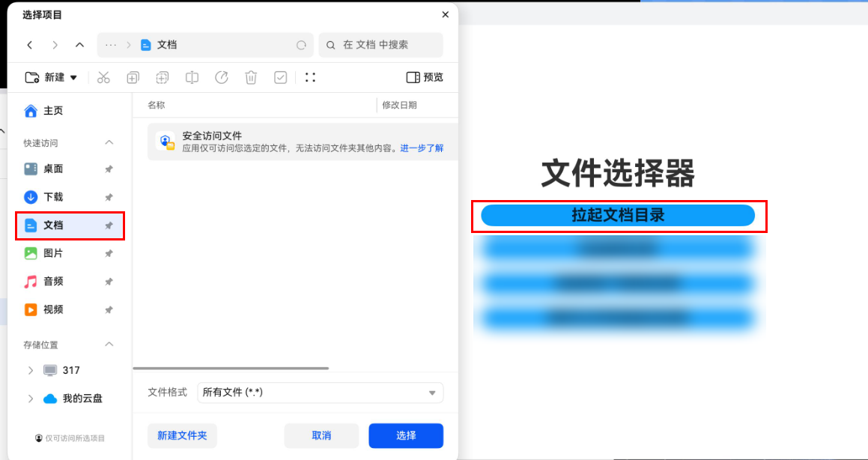Image resolution: width=868 pixels, height=460 pixels.
Task: Click the cut (scissors) toolbar icon
Action: pos(103,77)
